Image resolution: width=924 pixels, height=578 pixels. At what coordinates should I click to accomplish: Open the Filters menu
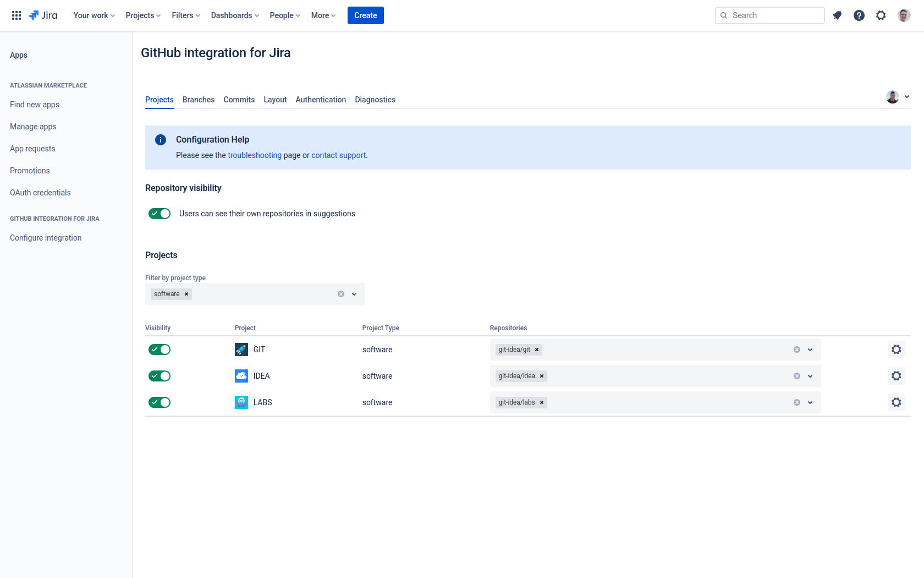[186, 15]
